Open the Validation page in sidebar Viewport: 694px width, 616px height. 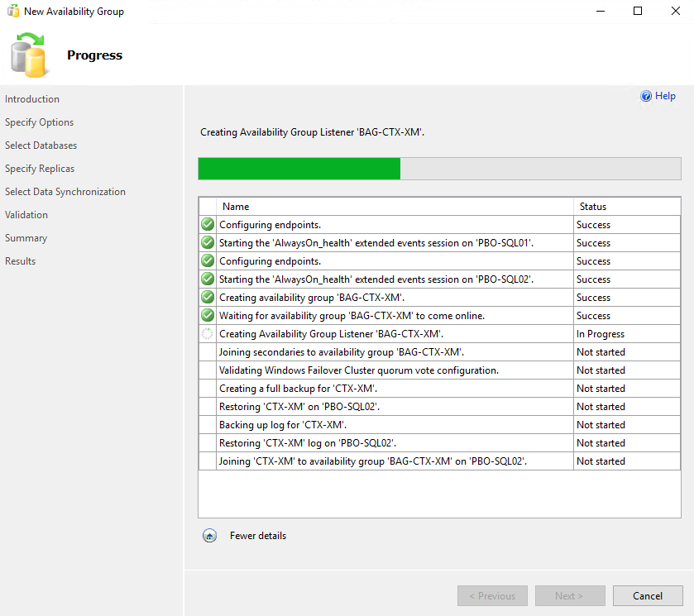point(26,215)
